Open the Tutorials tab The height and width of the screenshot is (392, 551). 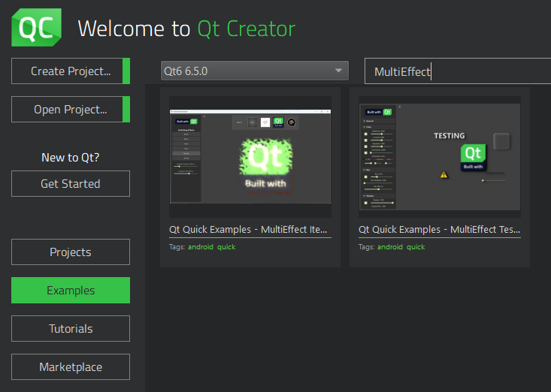point(71,329)
